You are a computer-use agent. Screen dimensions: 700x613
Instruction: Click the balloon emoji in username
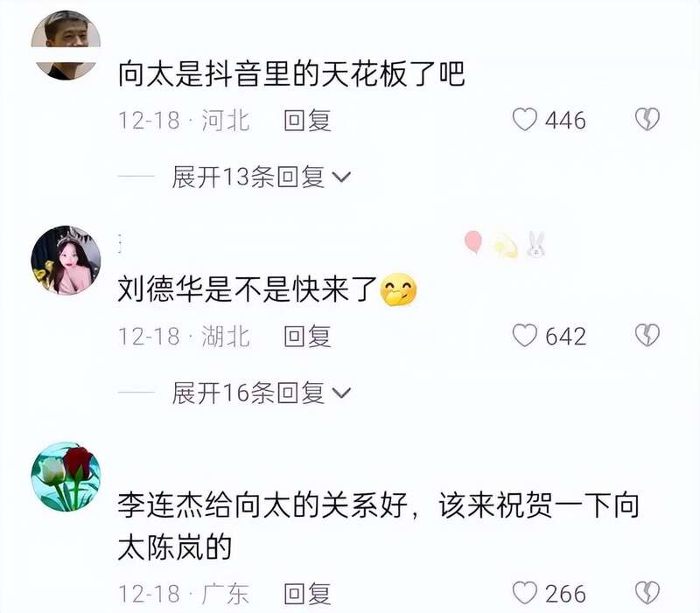point(473,242)
